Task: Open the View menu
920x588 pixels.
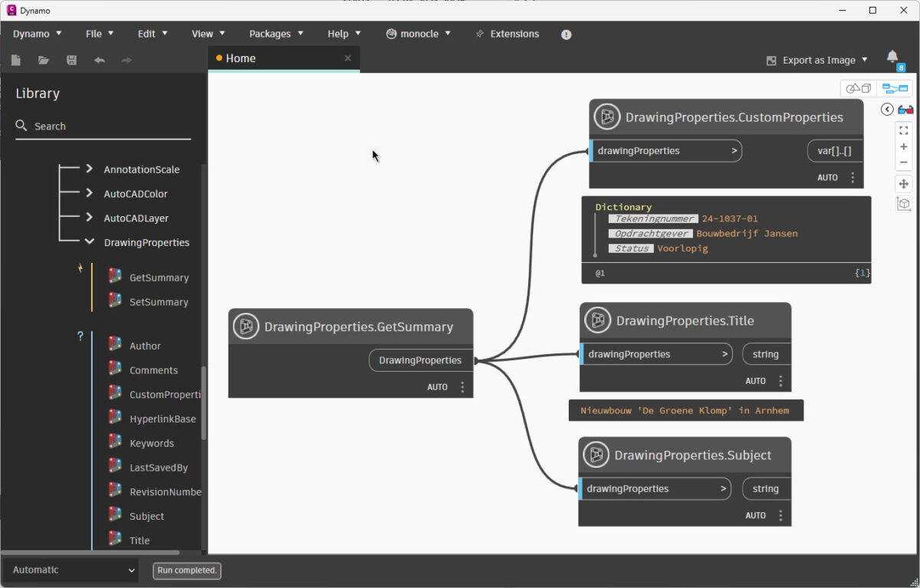Action: [209, 34]
